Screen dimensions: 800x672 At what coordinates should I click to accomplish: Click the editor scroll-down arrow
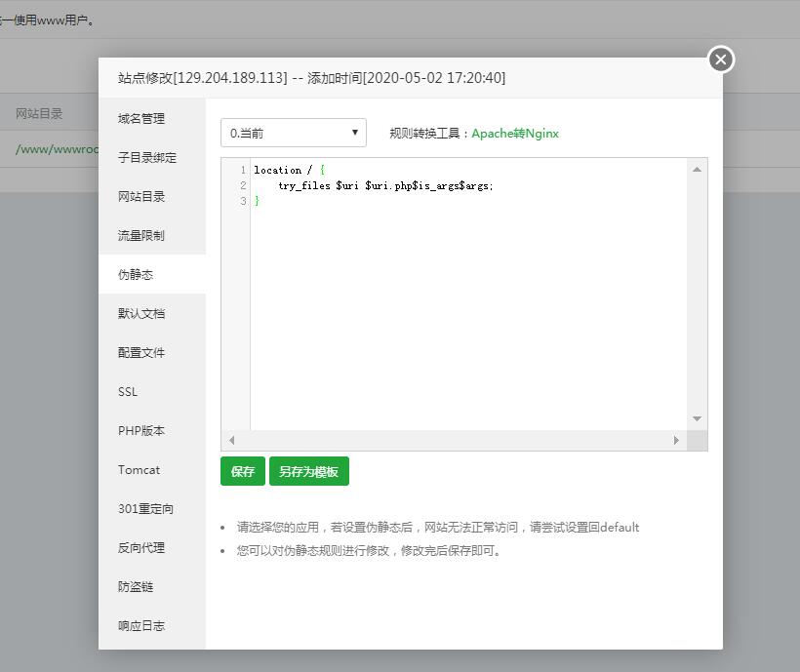pos(697,418)
